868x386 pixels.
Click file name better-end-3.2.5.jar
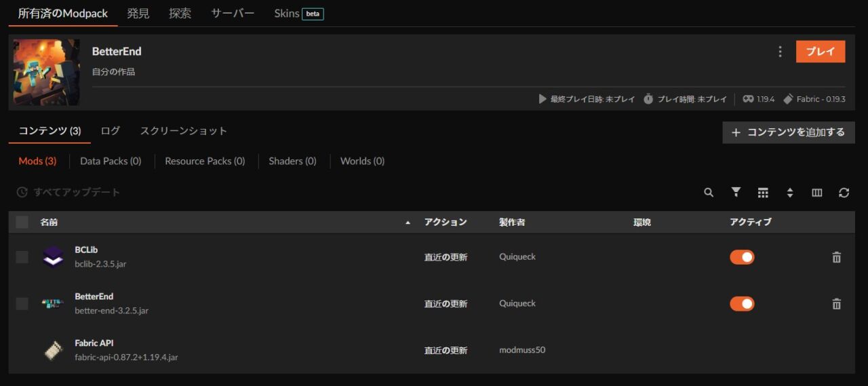pyautogui.click(x=111, y=311)
